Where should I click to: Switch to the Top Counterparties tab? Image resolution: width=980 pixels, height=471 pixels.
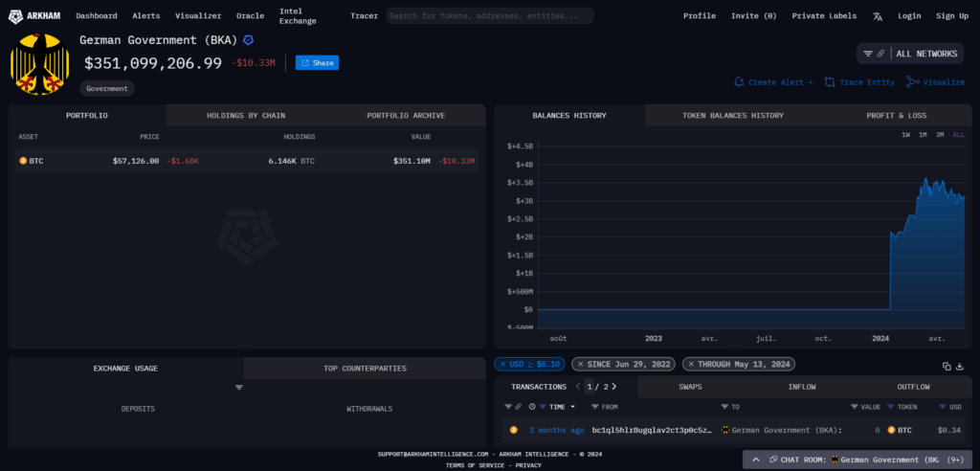[365, 369]
